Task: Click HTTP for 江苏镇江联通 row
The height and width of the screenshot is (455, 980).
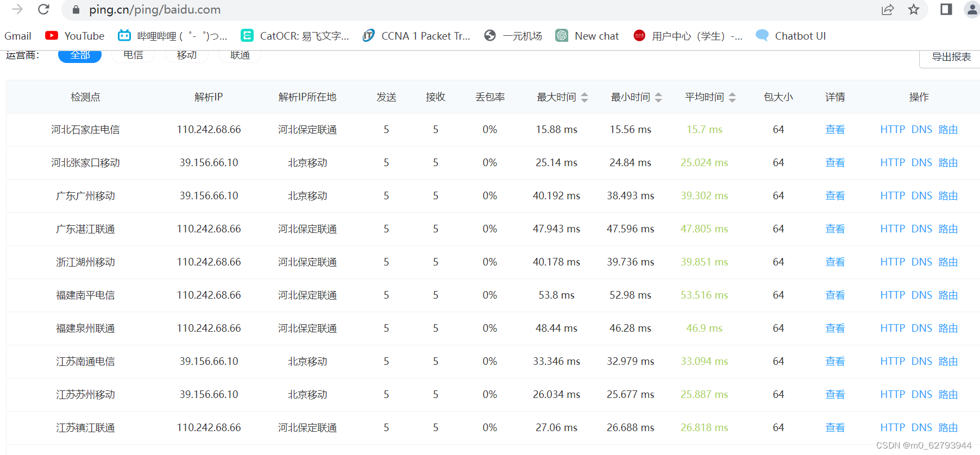Action: [893, 428]
